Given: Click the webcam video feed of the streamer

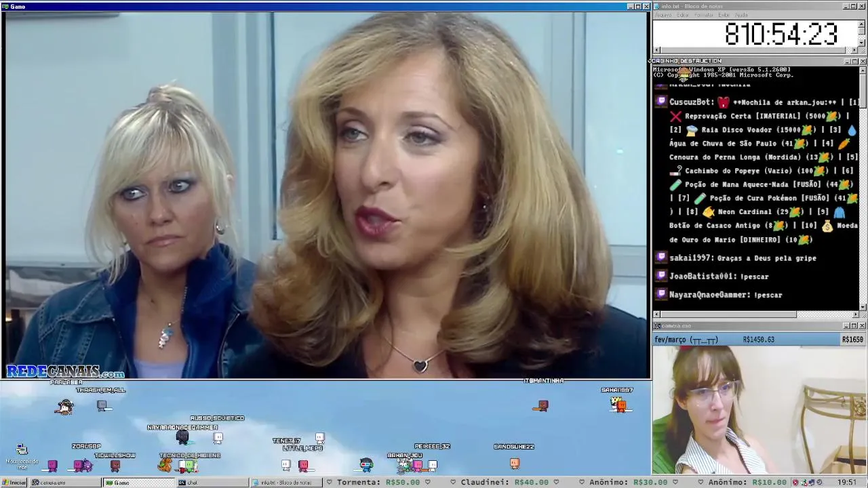Looking at the screenshot, I should tap(759, 409).
